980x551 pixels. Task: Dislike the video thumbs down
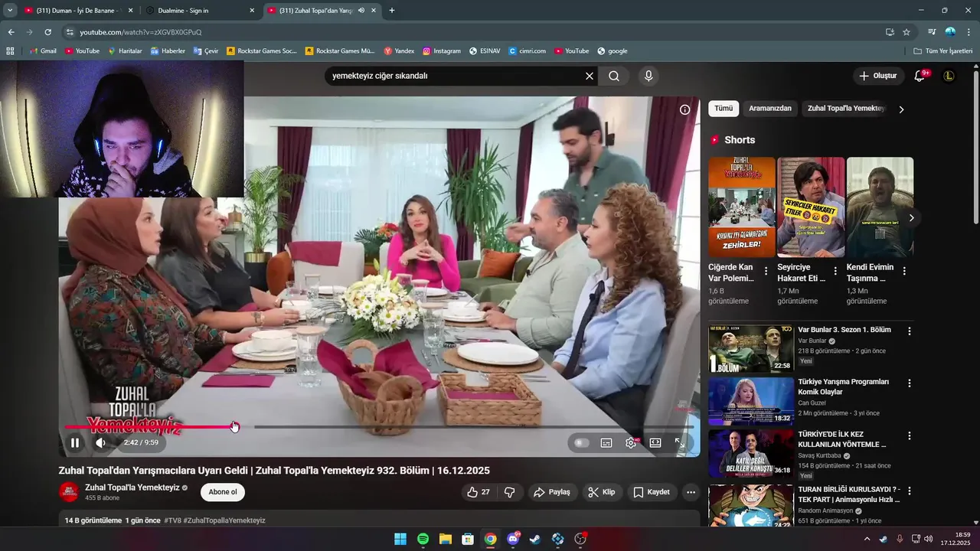point(509,492)
